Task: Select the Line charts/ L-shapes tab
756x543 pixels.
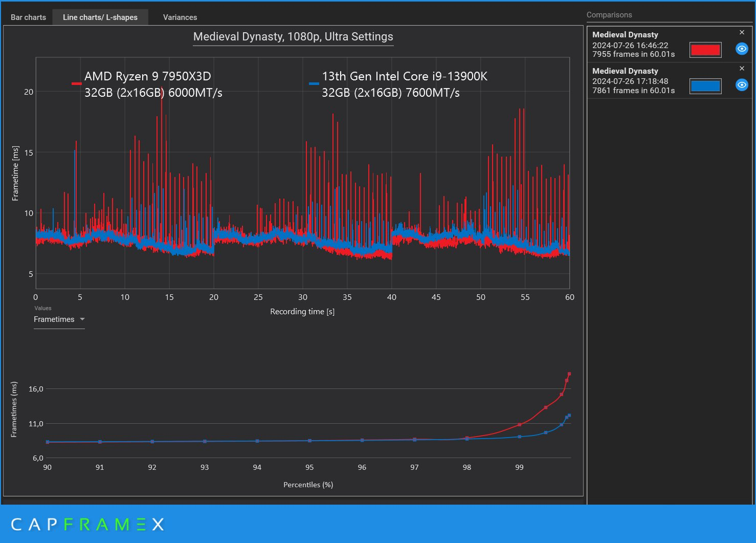Action: pos(100,17)
